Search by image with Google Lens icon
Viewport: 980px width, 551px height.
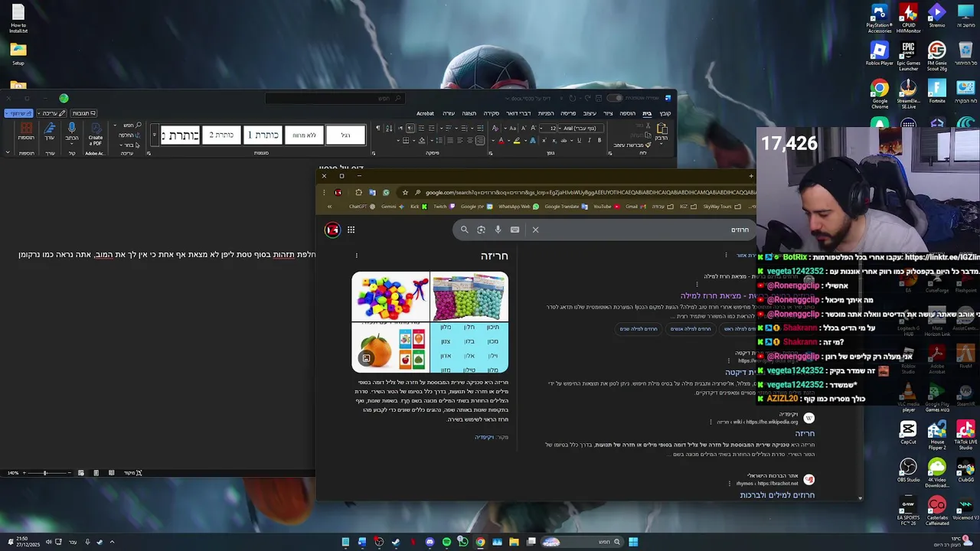[x=481, y=230]
